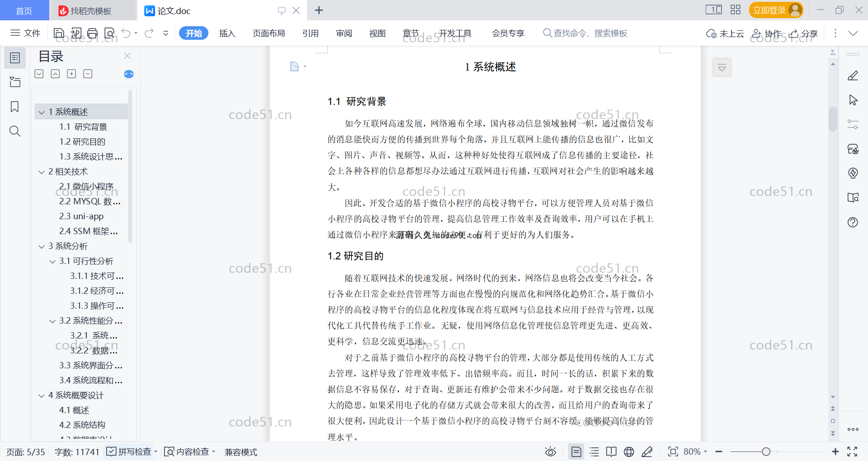
Task: Select the cursor selection tool in right sidebar
Action: pos(853,100)
